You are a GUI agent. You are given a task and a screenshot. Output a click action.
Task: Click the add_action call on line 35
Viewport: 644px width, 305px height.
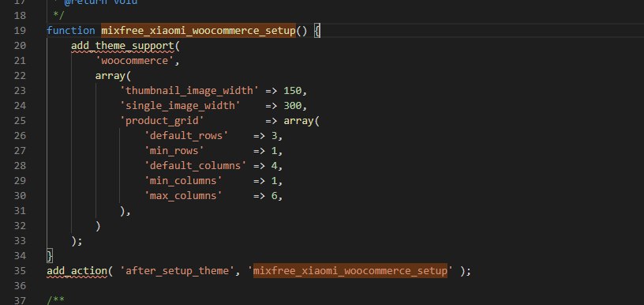pos(77,271)
